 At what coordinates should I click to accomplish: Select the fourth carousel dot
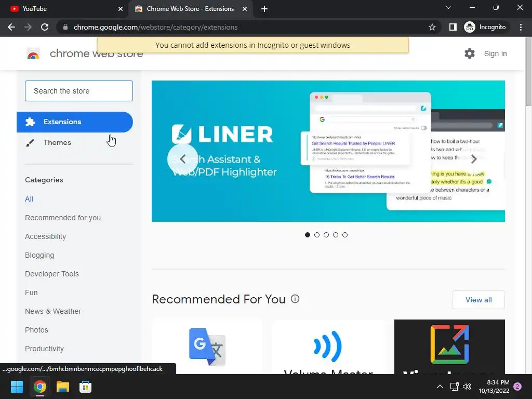pyautogui.click(x=336, y=235)
